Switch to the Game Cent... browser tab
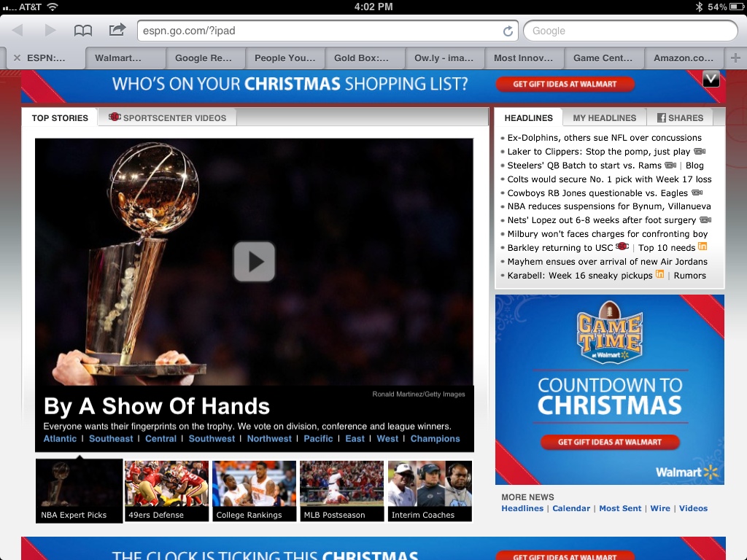 coord(604,58)
